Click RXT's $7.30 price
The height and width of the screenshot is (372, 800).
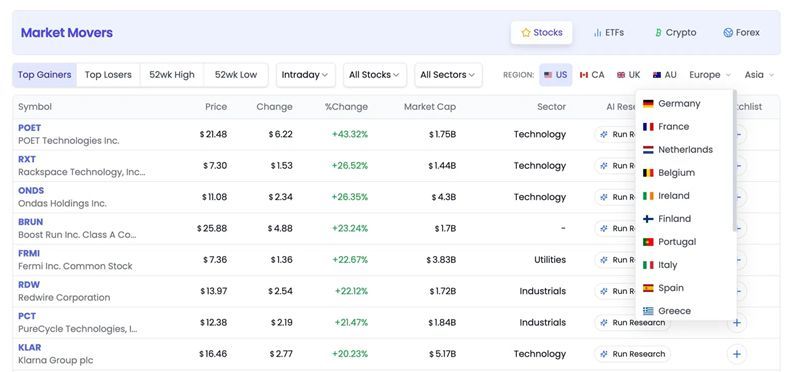pos(214,166)
